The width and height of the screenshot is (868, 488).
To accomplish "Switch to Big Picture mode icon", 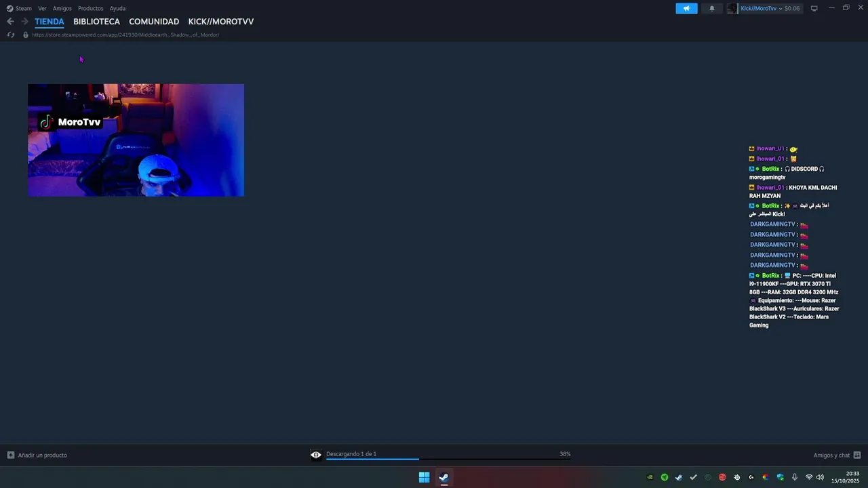I will [x=814, y=8].
